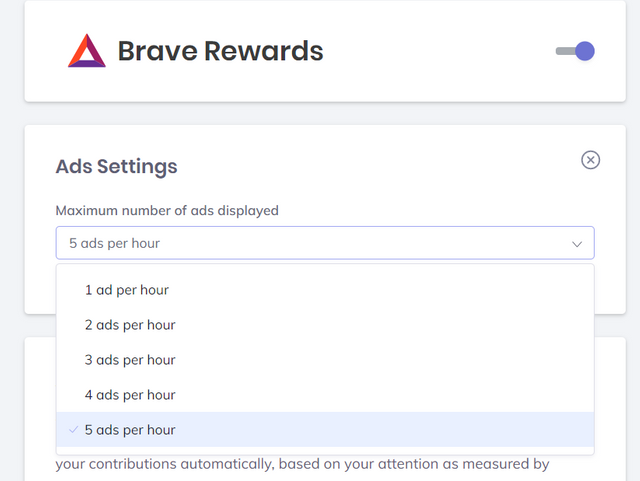
Task: Collapse the dropdown using its chevron arrow
Action: pyautogui.click(x=576, y=244)
